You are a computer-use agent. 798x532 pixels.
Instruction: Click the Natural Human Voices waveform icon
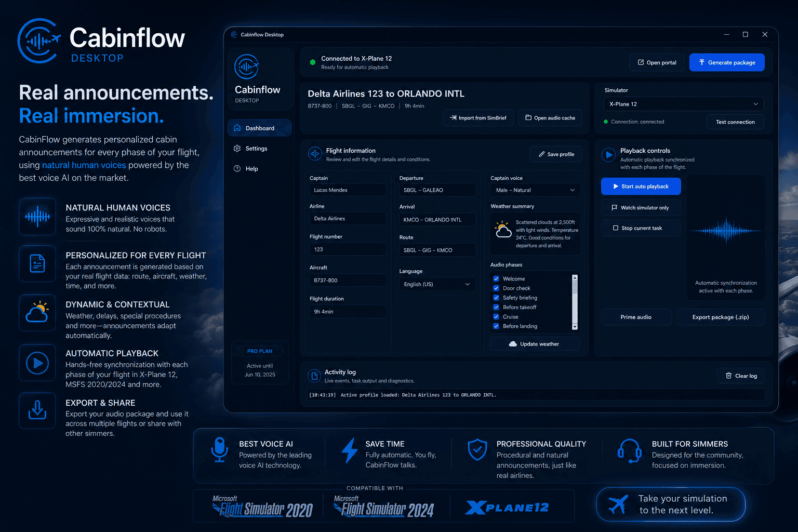click(x=37, y=216)
